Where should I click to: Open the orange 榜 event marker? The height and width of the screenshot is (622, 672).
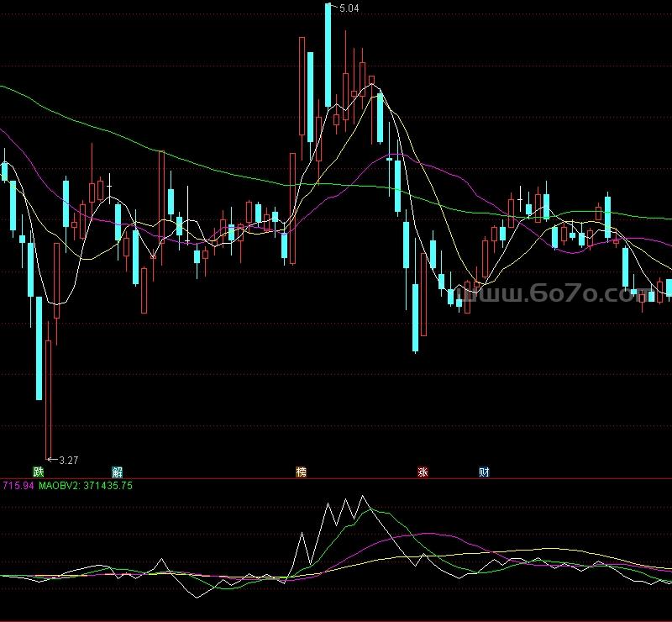click(x=302, y=472)
